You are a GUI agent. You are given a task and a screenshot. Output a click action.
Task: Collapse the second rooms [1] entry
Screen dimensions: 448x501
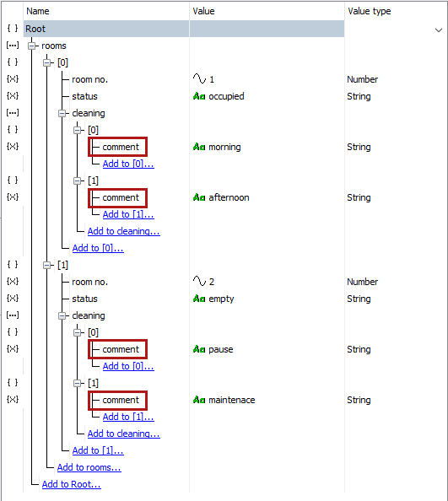pos(47,265)
